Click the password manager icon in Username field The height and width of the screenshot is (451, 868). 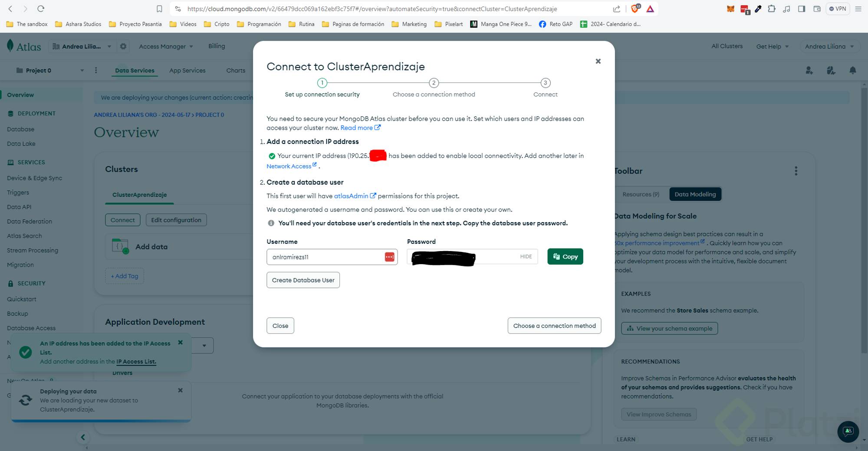[389, 257]
